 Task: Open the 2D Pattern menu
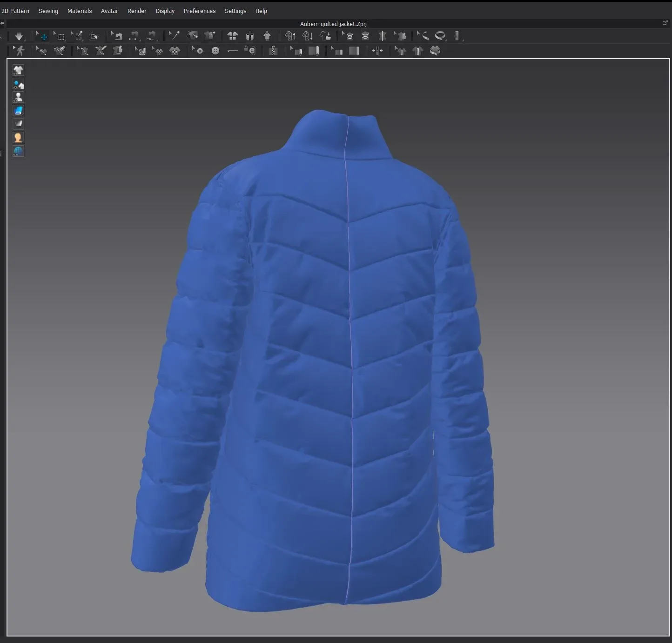(x=15, y=11)
